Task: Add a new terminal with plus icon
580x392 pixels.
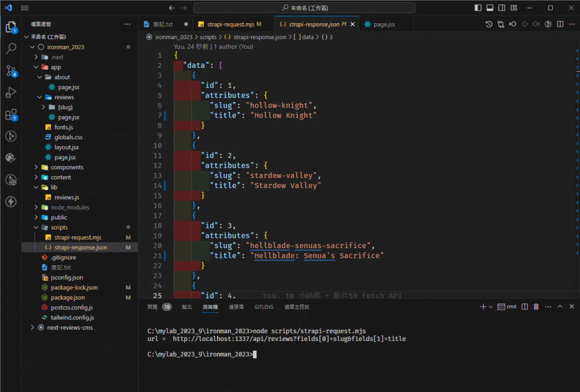Action: click(483, 306)
